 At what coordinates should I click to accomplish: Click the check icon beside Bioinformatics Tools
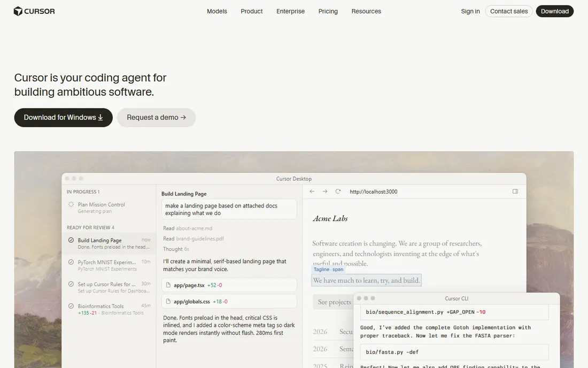click(x=71, y=306)
